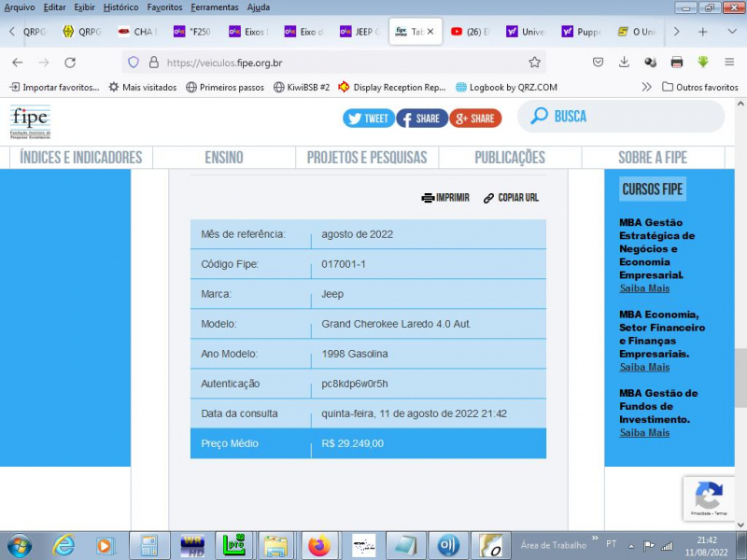Open Mais visitados bookmark
The height and width of the screenshot is (560, 747).
[x=143, y=87]
